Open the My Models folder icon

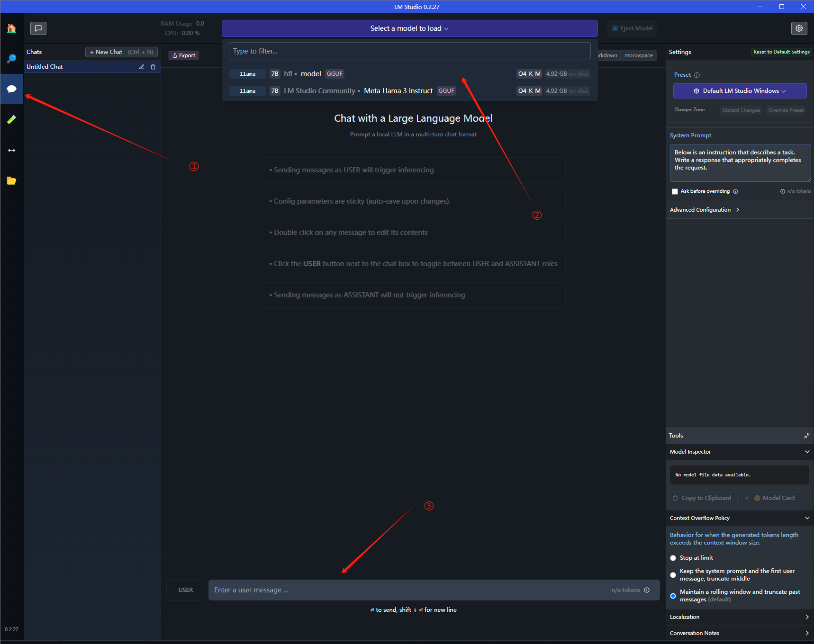(x=11, y=180)
